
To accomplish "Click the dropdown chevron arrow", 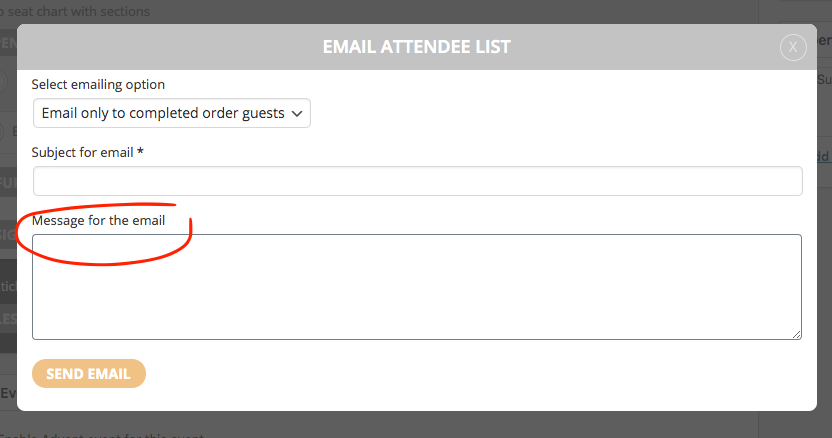I will point(296,114).
